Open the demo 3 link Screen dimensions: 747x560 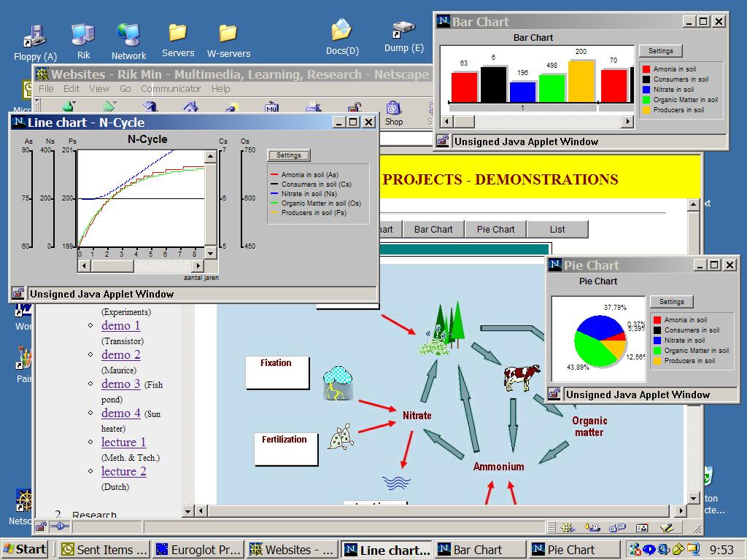[x=120, y=384]
